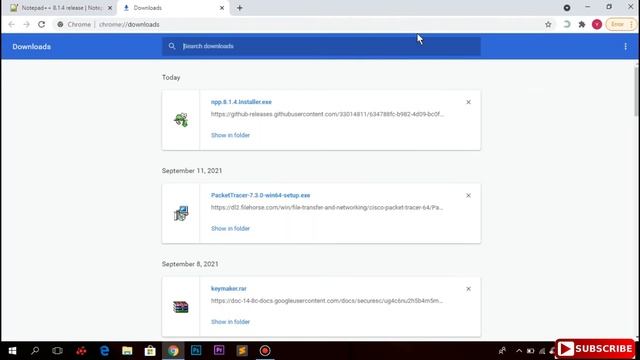The width and height of the screenshot is (640, 360).
Task: Open Microsoft Store from taskbar
Action: pyautogui.click(x=150, y=351)
